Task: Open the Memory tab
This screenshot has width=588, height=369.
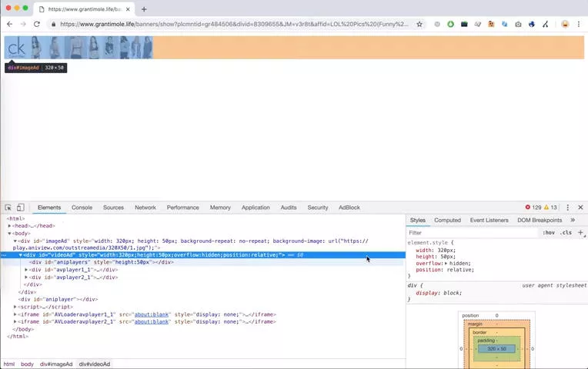Action: 220,207
